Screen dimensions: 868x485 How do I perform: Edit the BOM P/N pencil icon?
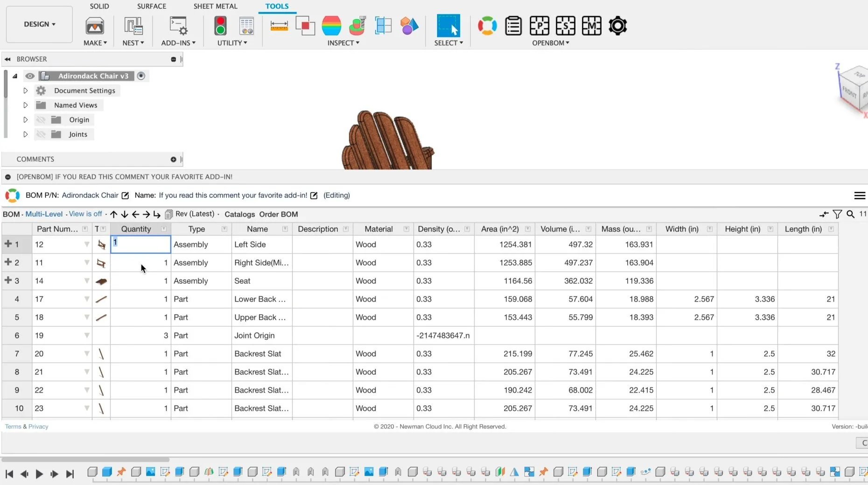[125, 196]
